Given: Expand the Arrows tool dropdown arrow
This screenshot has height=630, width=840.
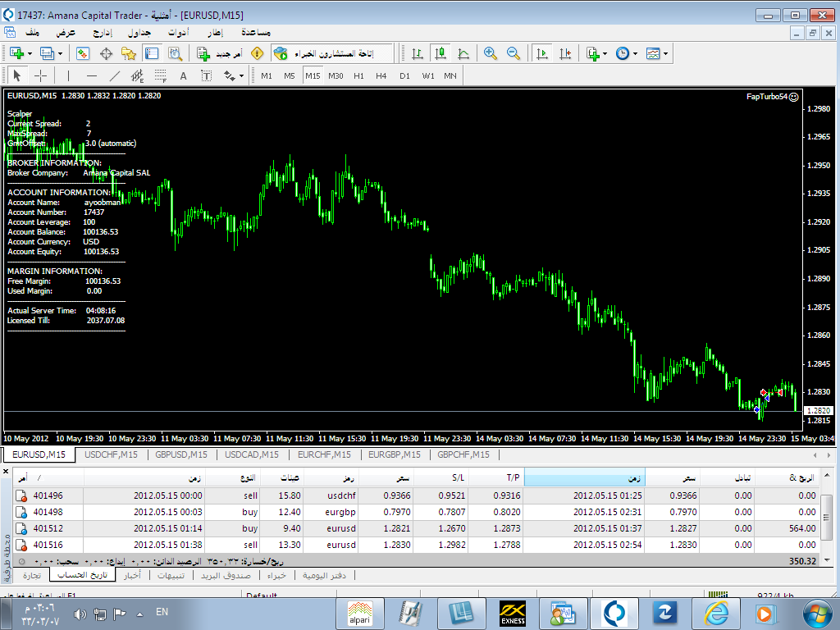Looking at the screenshot, I should 242,76.
